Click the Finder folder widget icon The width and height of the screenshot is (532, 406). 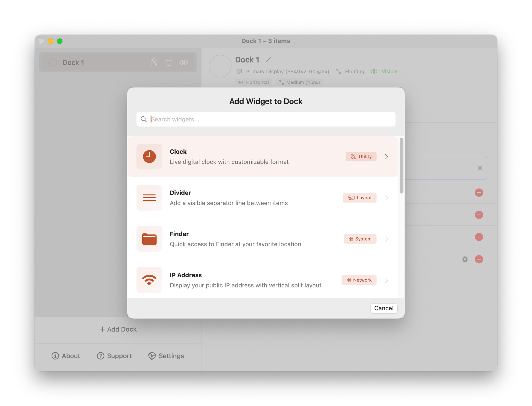(149, 239)
